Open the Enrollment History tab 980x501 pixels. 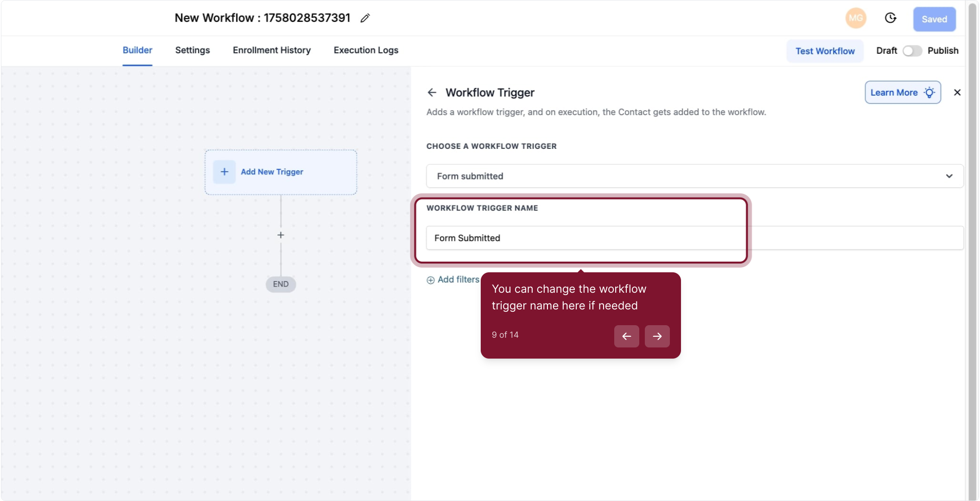pos(272,50)
